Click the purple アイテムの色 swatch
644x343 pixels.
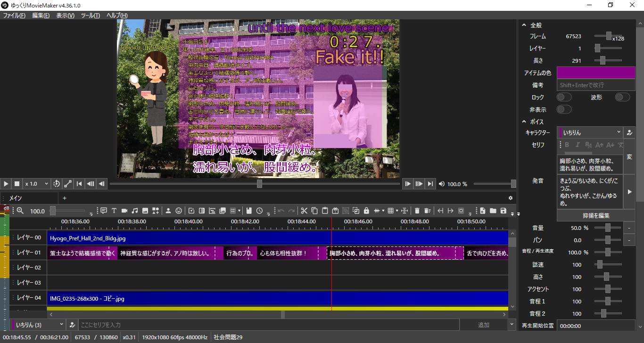point(596,73)
